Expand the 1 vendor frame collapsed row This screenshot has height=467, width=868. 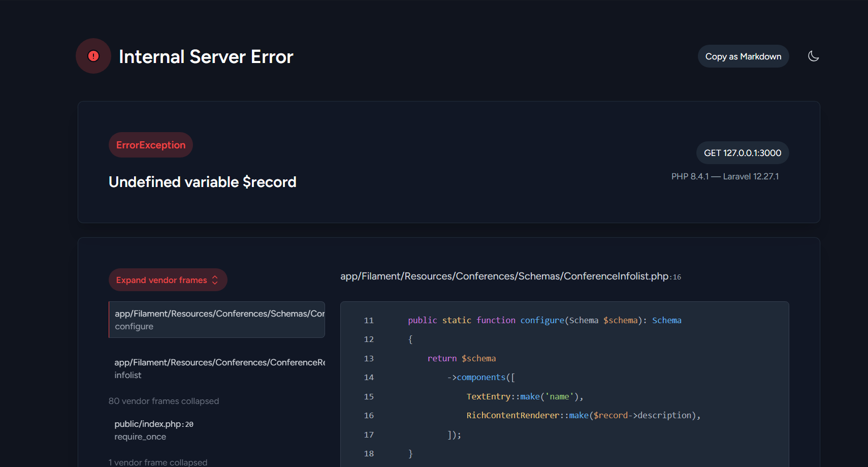[158, 462]
